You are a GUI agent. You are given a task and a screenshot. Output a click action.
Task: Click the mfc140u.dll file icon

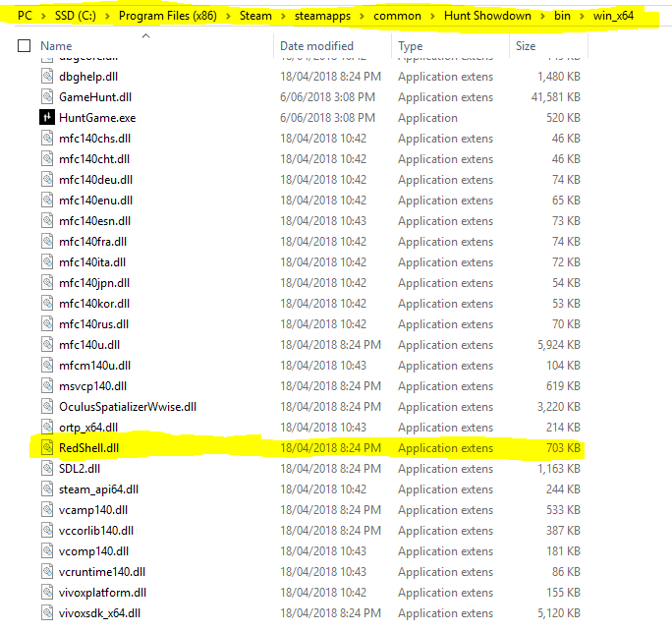[x=47, y=345]
